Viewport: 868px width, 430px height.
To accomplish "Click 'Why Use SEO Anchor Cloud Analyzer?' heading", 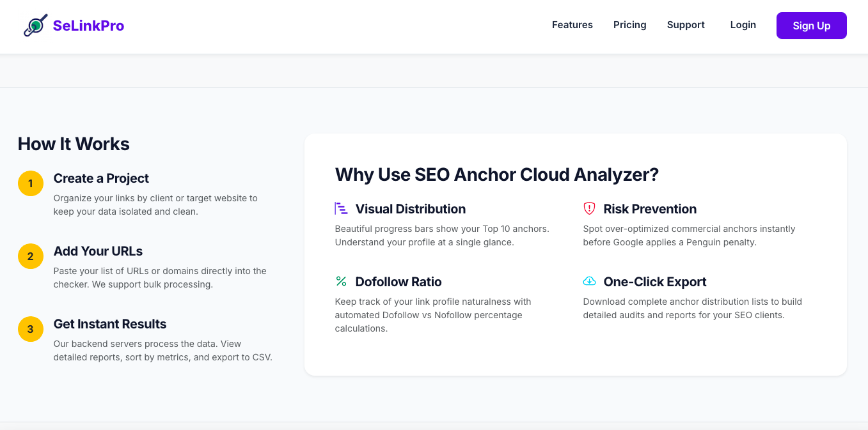I will tap(497, 174).
